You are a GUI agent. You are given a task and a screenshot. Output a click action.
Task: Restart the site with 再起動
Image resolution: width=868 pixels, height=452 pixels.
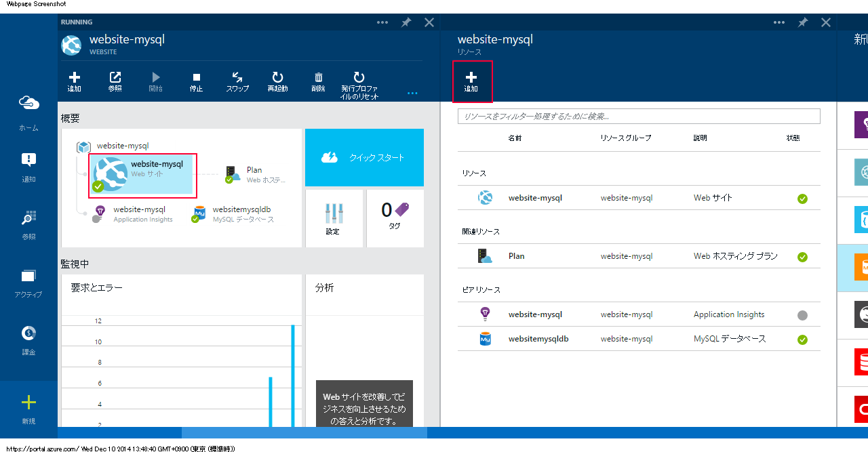coord(278,82)
